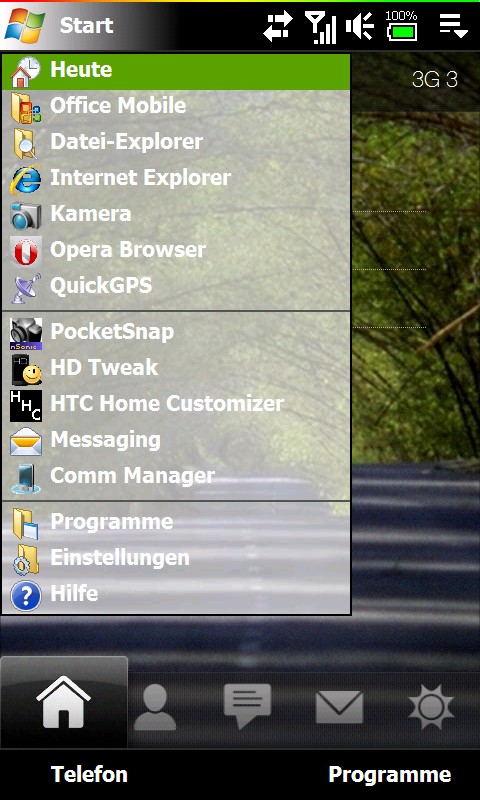
Task: Switch to the People contacts tab
Action: 155,707
